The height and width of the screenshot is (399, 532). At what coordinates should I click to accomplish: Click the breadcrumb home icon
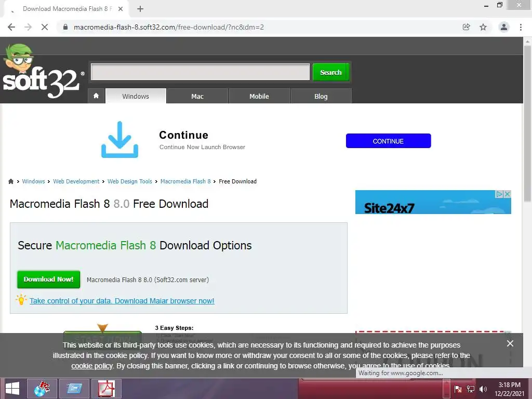[11, 181]
